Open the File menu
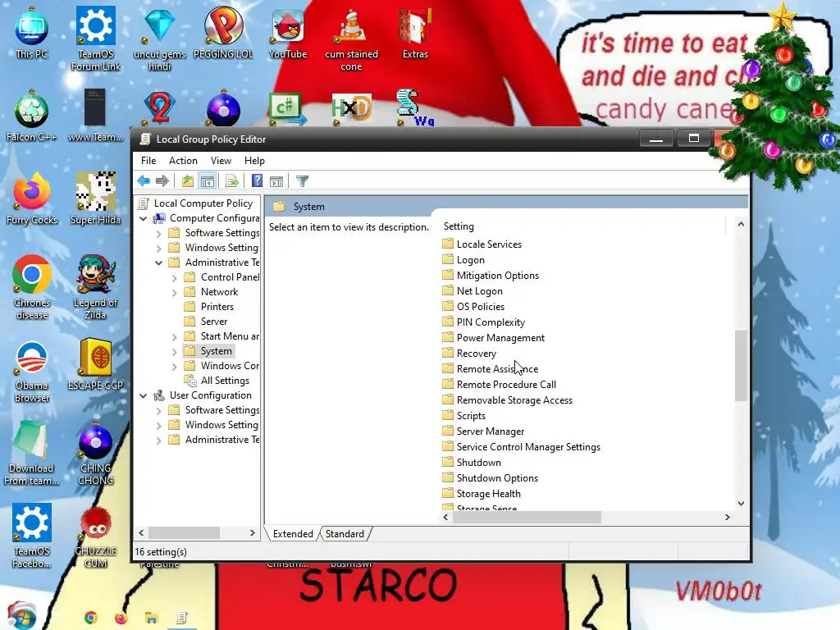Screen dimensions: 840x630 148,161
